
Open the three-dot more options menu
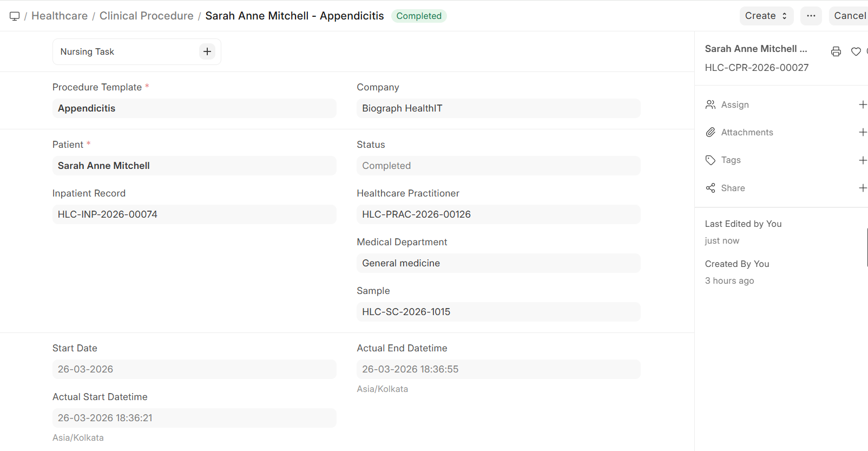pos(811,16)
